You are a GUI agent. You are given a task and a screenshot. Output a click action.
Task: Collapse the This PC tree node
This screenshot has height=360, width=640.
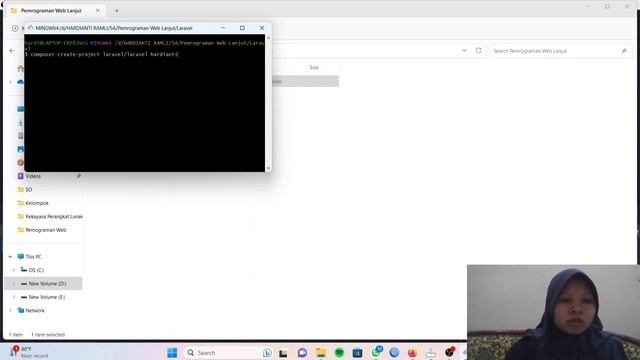click(10, 257)
